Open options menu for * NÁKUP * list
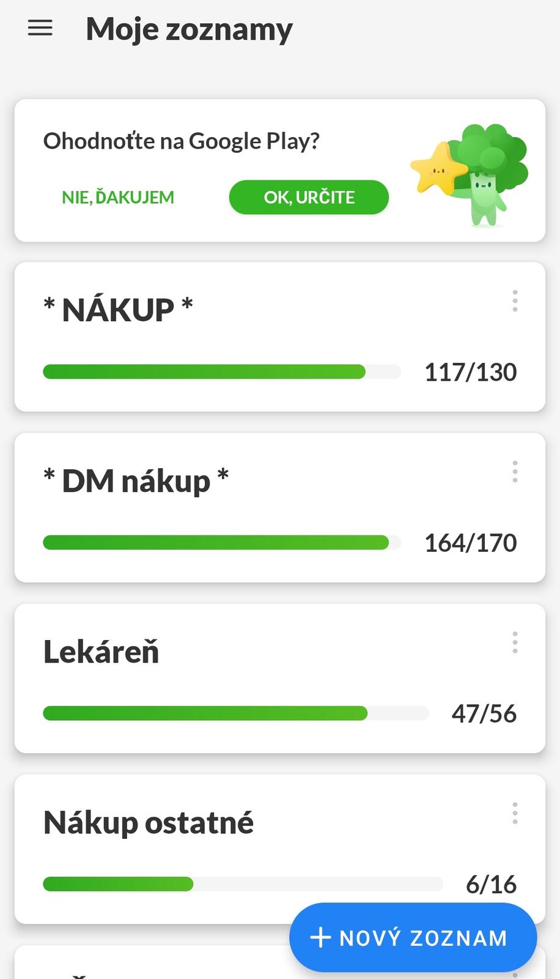This screenshot has width=560, height=979. coord(515,301)
